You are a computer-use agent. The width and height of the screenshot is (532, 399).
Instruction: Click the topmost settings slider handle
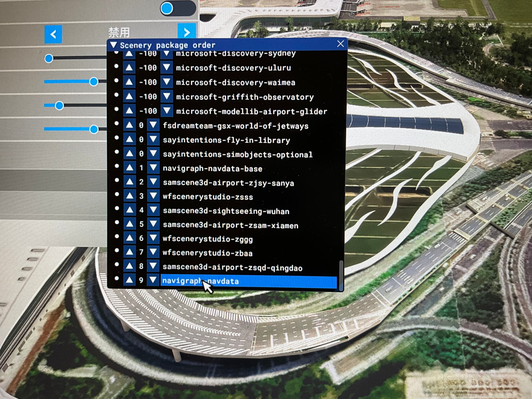point(49,58)
